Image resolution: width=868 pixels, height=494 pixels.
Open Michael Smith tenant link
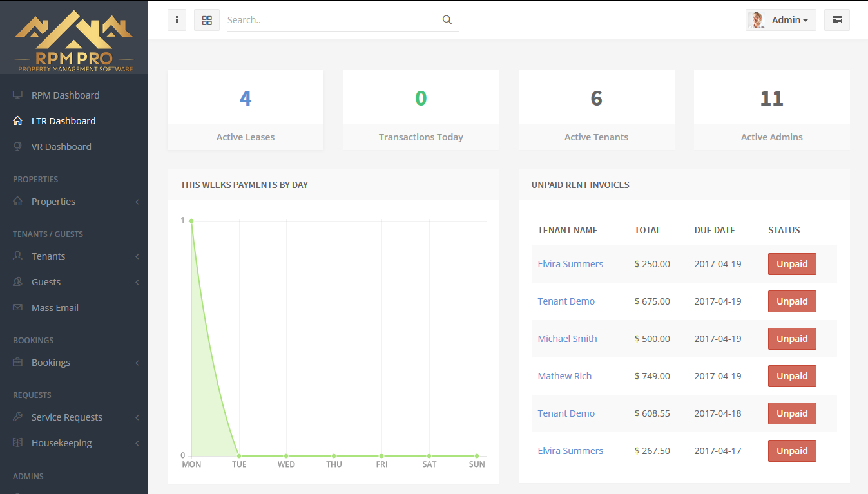tap(567, 338)
